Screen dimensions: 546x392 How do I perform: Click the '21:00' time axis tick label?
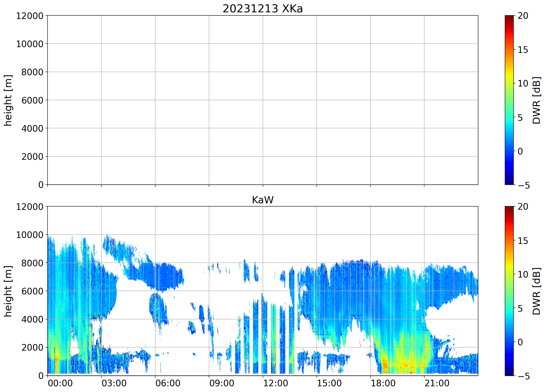pos(437,383)
